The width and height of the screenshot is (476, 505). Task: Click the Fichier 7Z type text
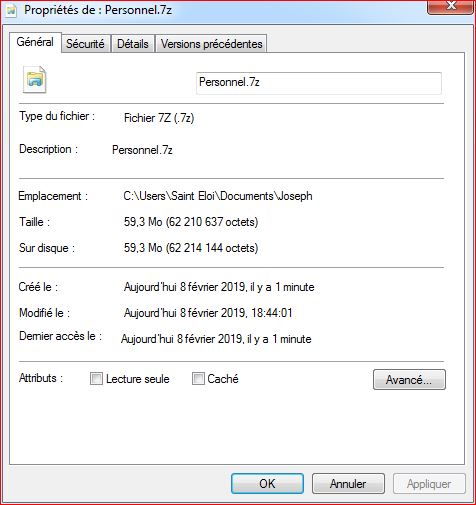(159, 118)
